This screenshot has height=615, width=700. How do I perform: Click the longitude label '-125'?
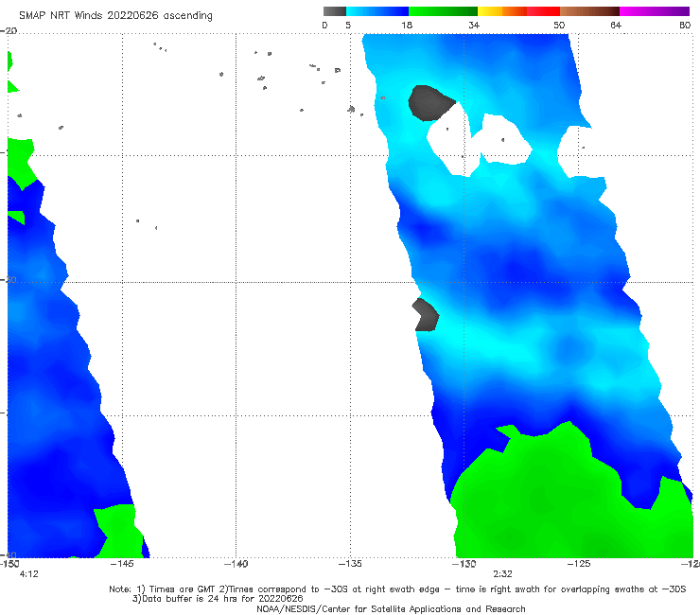(579, 564)
